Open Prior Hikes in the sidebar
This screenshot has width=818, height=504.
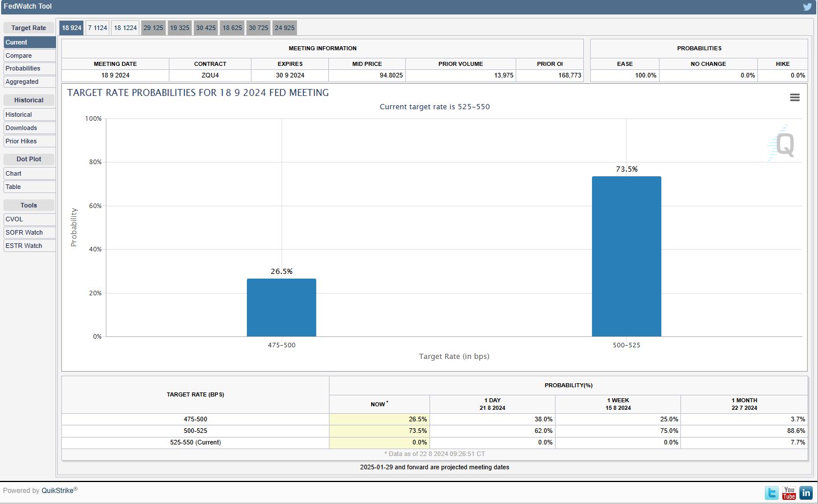tap(29, 141)
